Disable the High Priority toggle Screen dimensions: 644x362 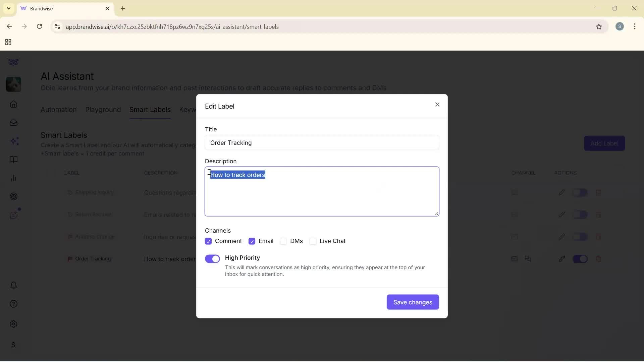tap(212, 258)
